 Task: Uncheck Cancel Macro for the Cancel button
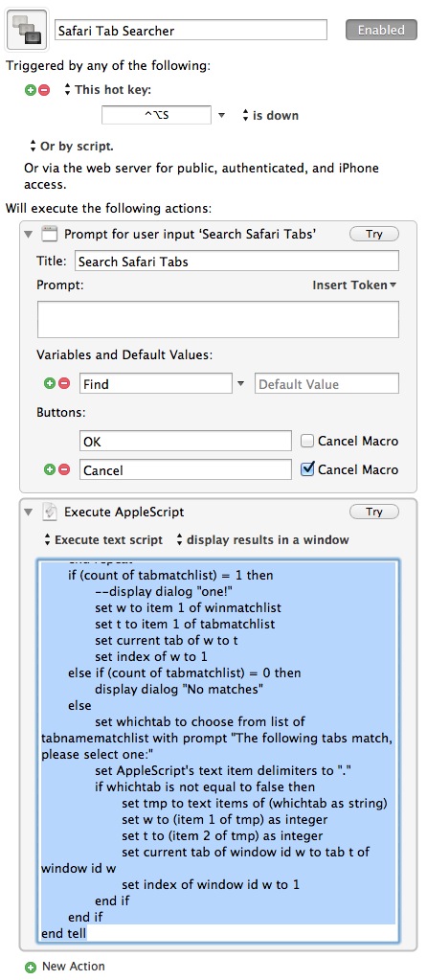(306, 469)
